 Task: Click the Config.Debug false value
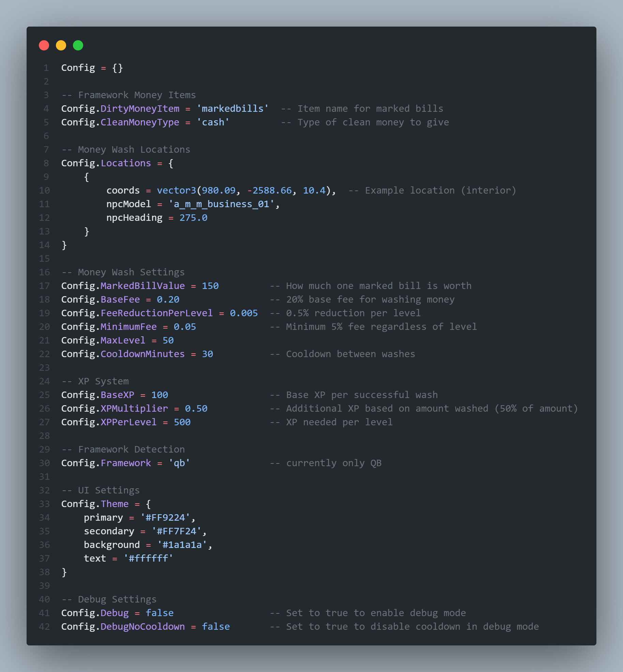tap(159, 613)
